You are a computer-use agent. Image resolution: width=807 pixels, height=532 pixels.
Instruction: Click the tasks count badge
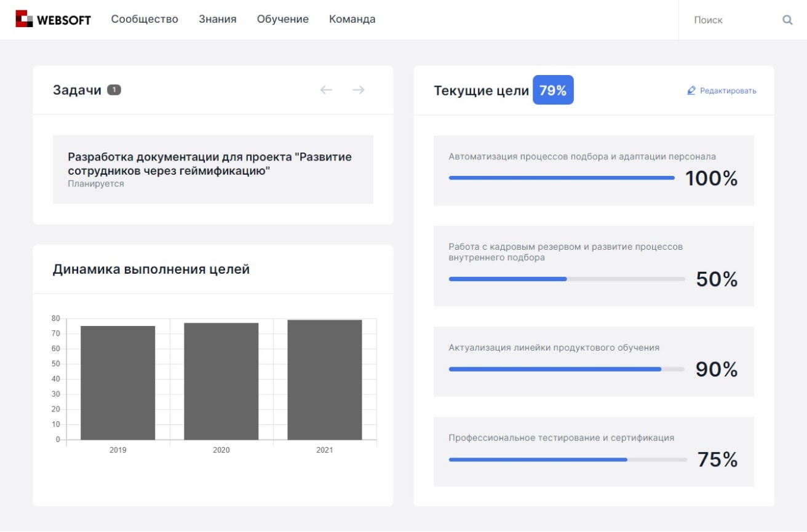tap(114, 90)
